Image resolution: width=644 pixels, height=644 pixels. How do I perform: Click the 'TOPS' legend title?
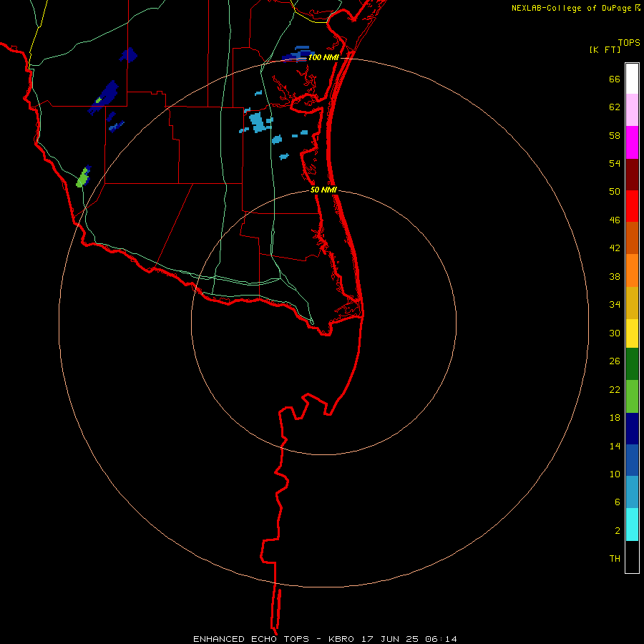(x=629, y=42)
